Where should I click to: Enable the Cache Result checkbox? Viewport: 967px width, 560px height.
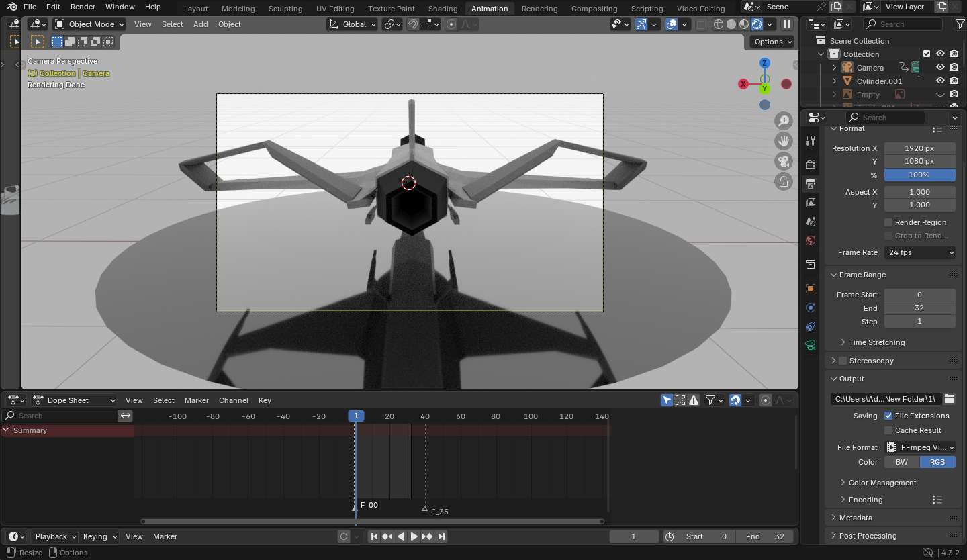(x=888, y=430)
